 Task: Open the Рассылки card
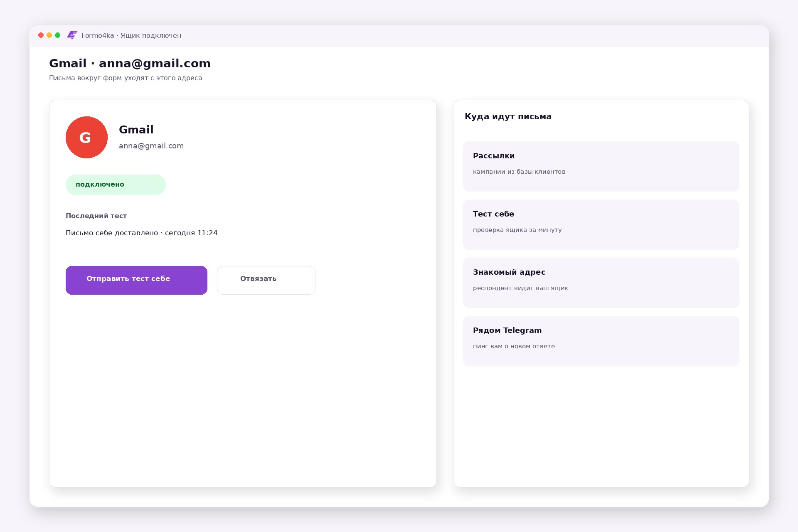601,166
